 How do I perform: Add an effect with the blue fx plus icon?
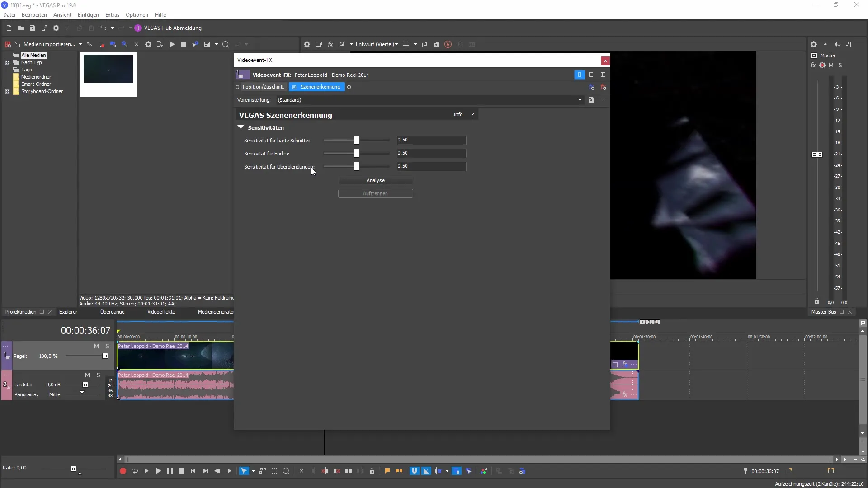point(592,87)
